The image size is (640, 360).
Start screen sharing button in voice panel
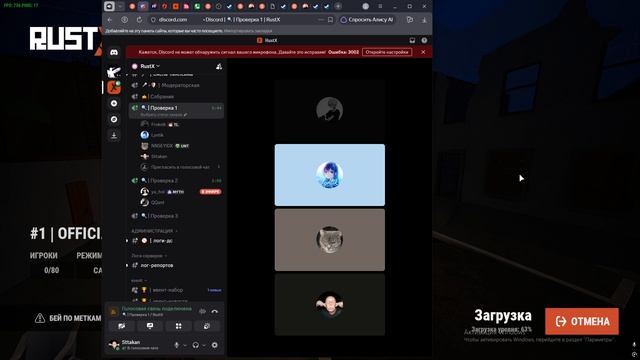click(150, 326)
